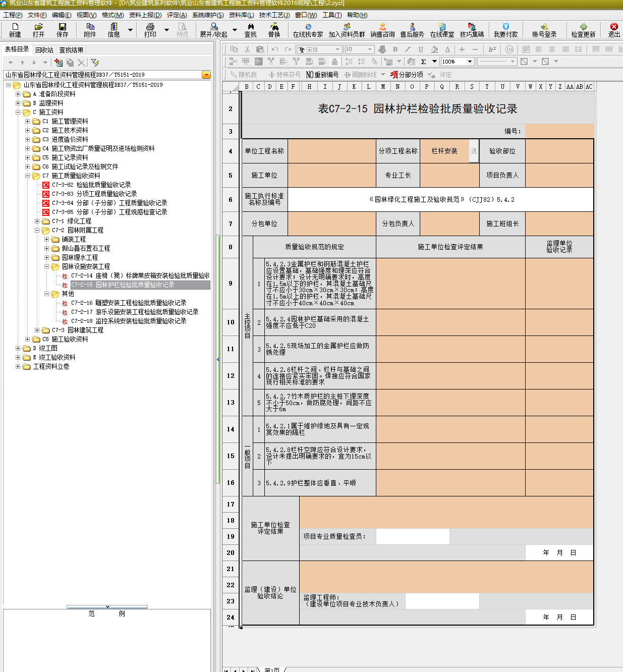The height and width of the screenshot is (672, 623).
Task: Expand the B 监理资料 tree node
Action: click(x=18, y=103)
